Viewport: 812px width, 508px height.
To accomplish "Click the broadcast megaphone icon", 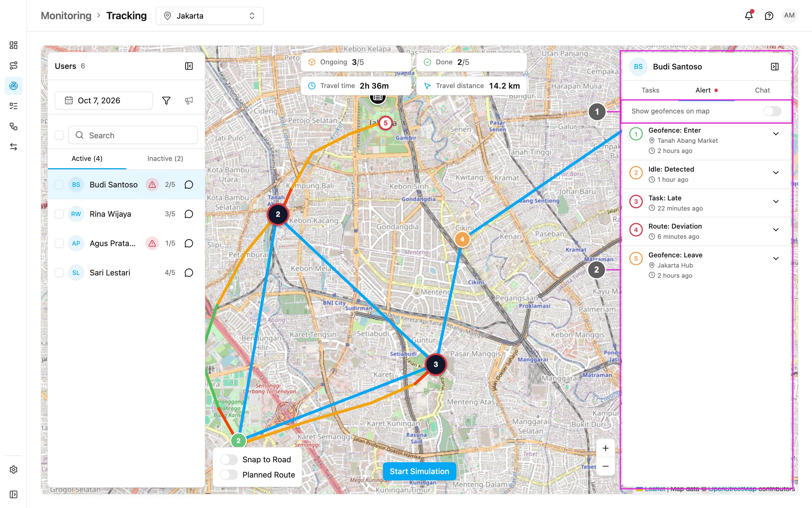I will [x=189, y=100].
